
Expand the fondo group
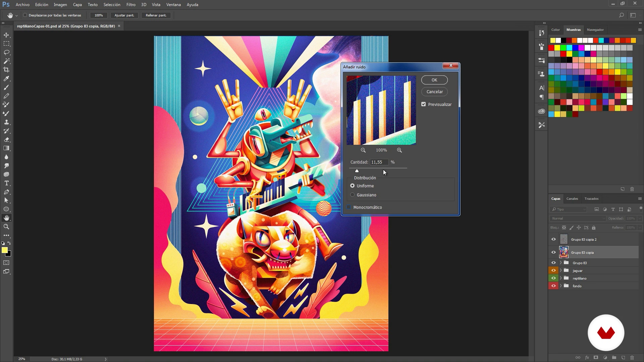tap(561, 286)
